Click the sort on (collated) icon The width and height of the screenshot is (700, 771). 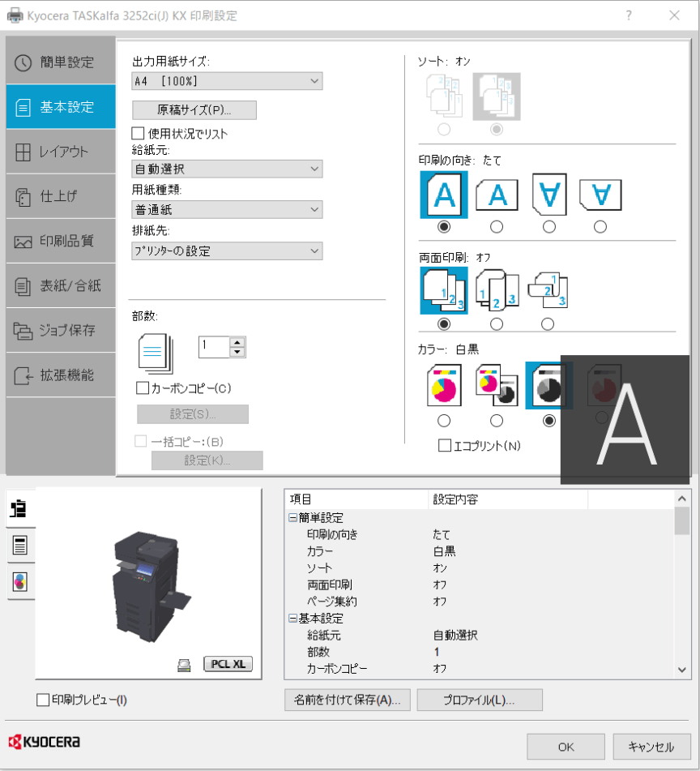point(497,96)
